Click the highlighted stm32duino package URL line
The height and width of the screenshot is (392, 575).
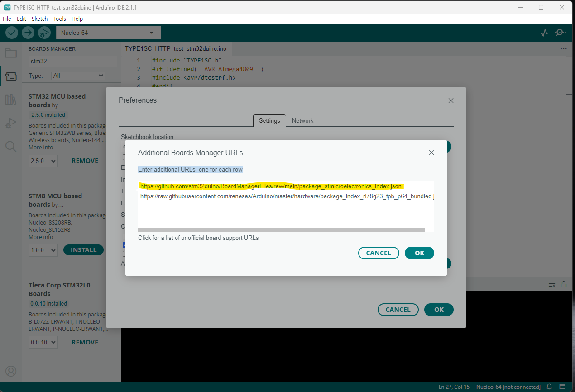point(271,186)
